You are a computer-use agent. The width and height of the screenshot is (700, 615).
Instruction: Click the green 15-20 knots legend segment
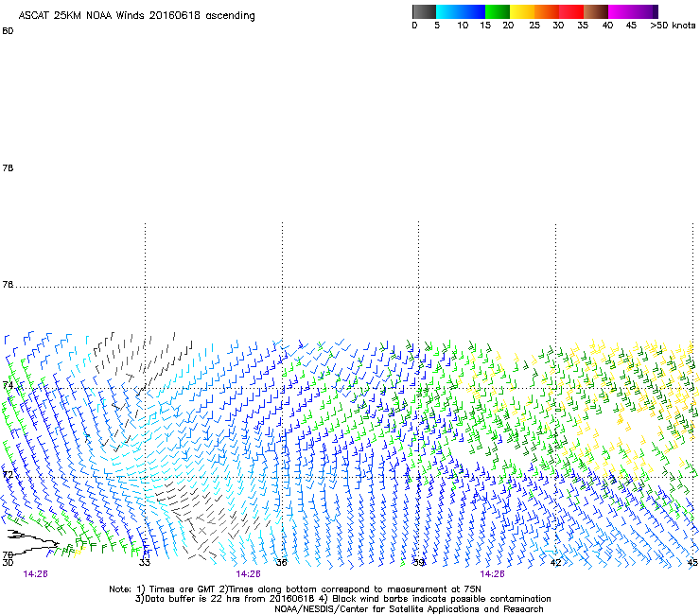498,11
